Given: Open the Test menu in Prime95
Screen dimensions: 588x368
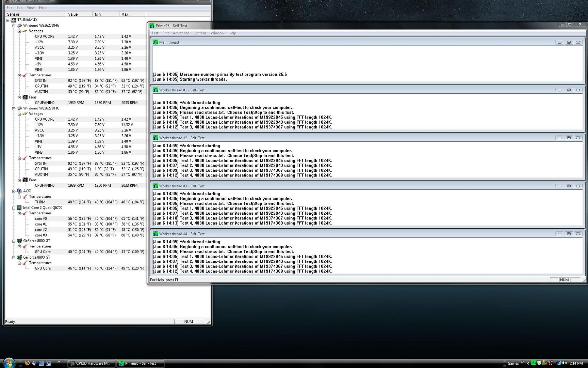Looking at the screenshot, I should (x=155, y=33).
